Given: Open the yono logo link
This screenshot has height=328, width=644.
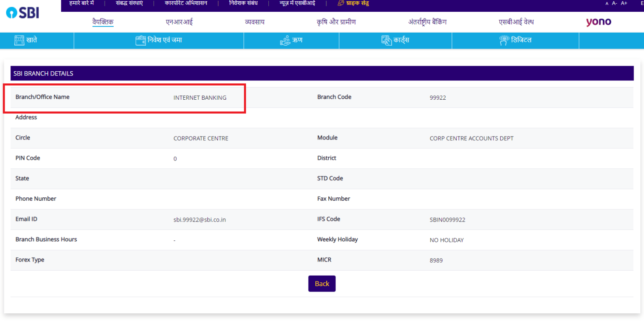Looking at the screenshot, I should tap(598, 22).
